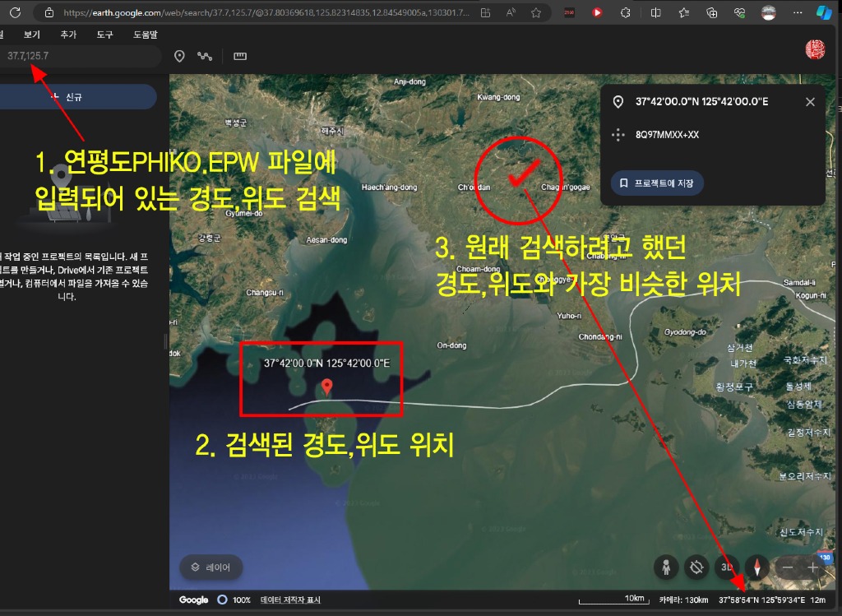This screenshot has height=616, width=842.
Task: Toggle the tilt/rotation reset control
Action: click(x=696, y=567)
